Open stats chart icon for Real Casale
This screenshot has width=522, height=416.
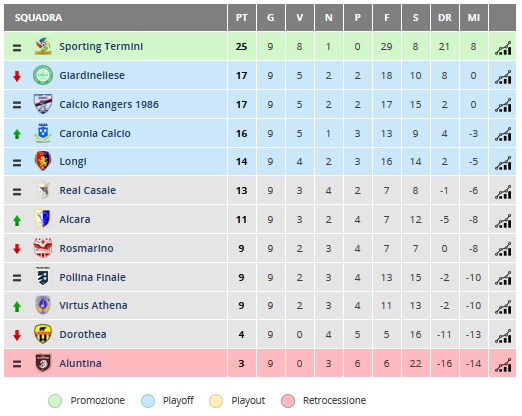tap(503, 192)
